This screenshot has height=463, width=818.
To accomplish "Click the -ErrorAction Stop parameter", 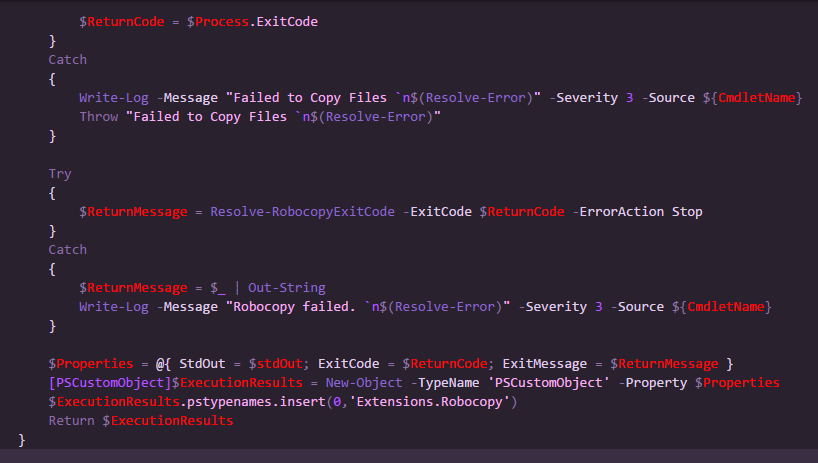I will pyautogui.click(x=637, y=212).
